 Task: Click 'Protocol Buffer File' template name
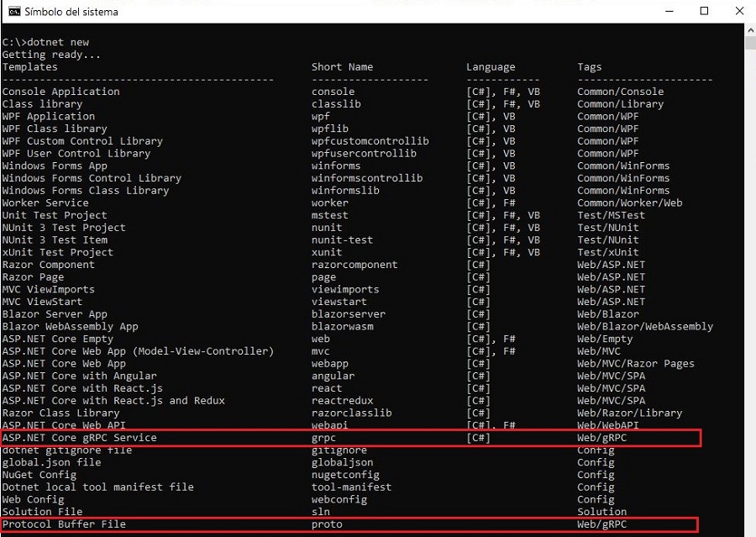point(64,524)
